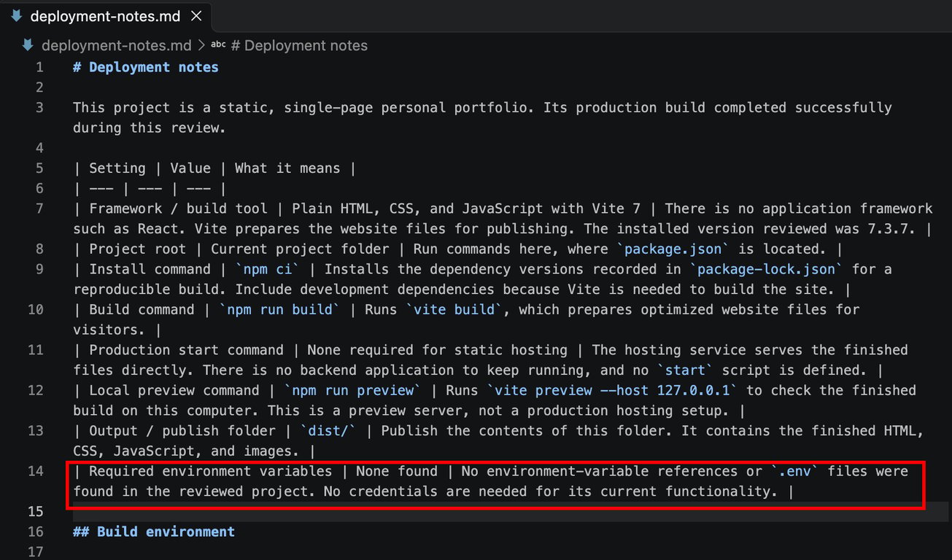
Task: Open the '# Deployment notes' breadcrumb symbol
Action: (x=299, y=45)
